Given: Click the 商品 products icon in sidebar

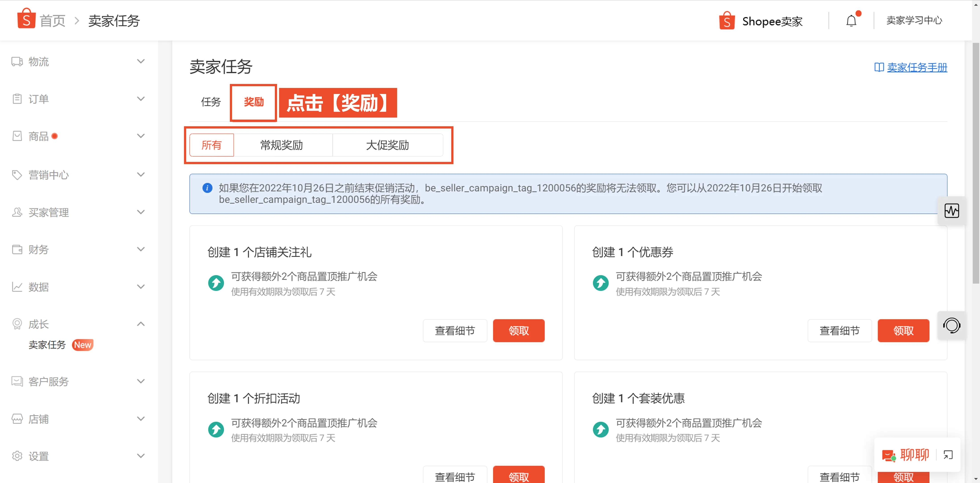Looking at the screenshot, I should click(x=17, y=136).
